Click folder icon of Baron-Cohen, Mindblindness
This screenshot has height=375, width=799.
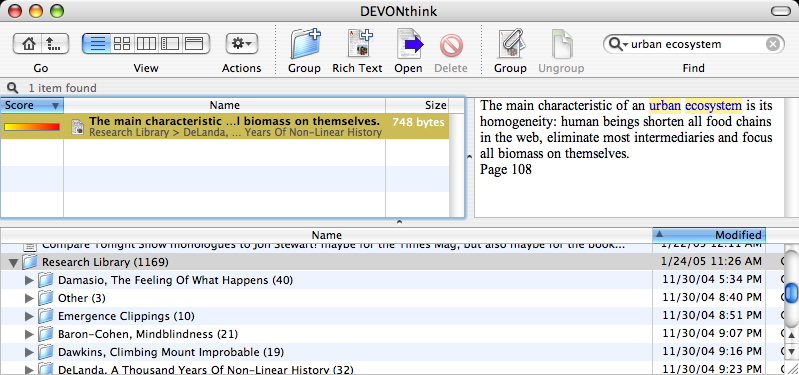(46, 334)
